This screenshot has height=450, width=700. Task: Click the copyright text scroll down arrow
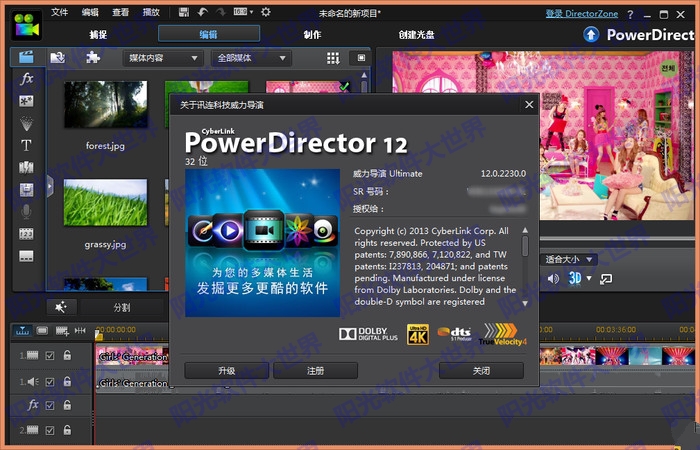click(x=525, y=303)
